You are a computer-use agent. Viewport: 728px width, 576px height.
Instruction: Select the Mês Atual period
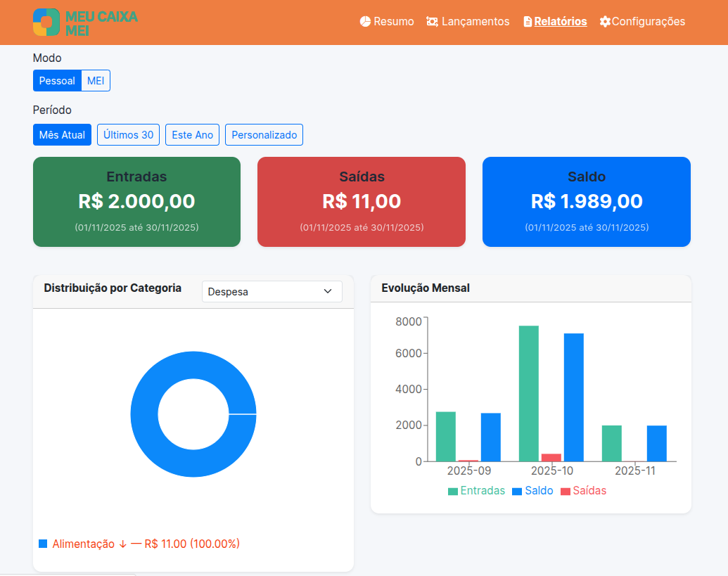tap(62, 135)
